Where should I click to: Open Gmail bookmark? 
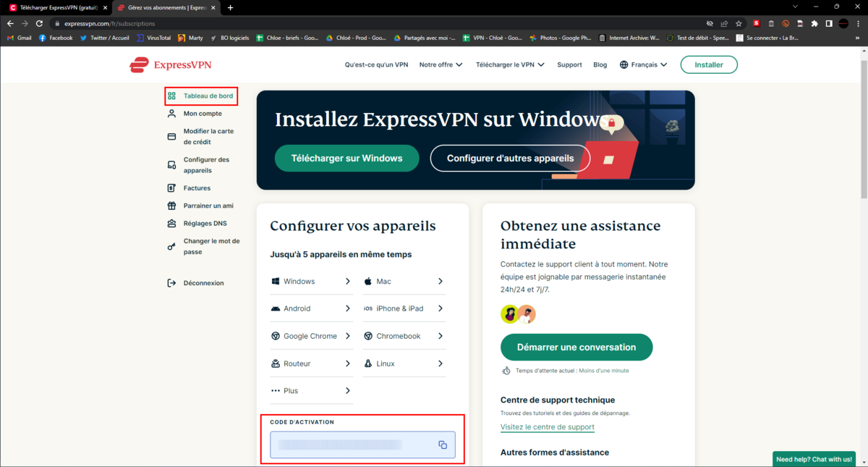pyautogui.click(x=19, y=38)
